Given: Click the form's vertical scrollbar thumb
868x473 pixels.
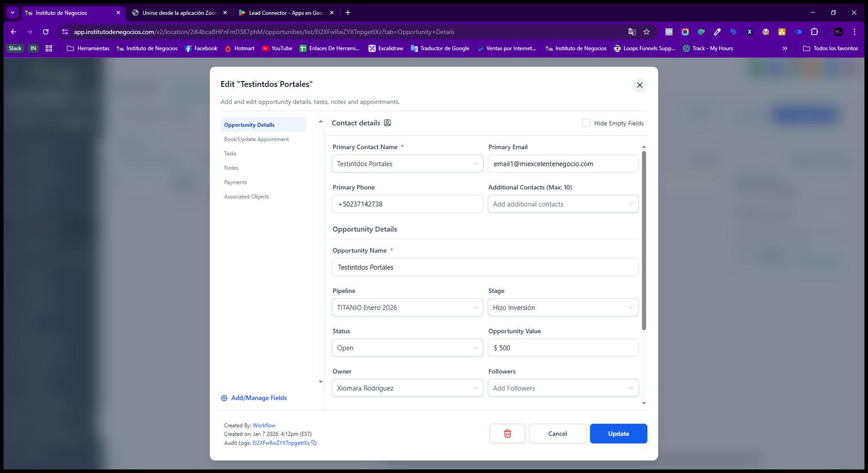Looking at the screenshot, I should [644, 240].
